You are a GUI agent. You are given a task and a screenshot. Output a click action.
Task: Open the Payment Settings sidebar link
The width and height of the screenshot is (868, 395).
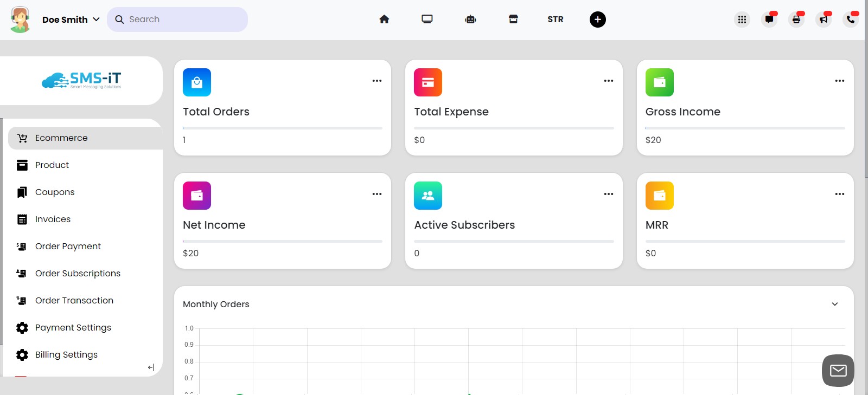[73, 327]
